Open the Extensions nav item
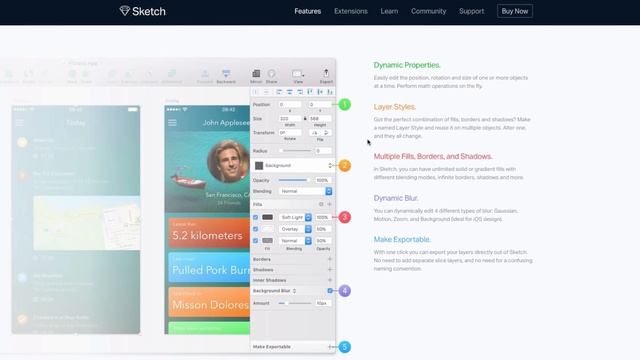The width and height of the screenshot is (640, 360). (351, 11)
